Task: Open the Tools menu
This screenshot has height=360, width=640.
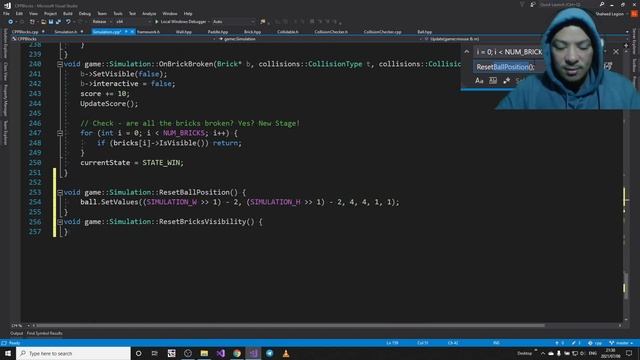Action: tap(118, 13)
